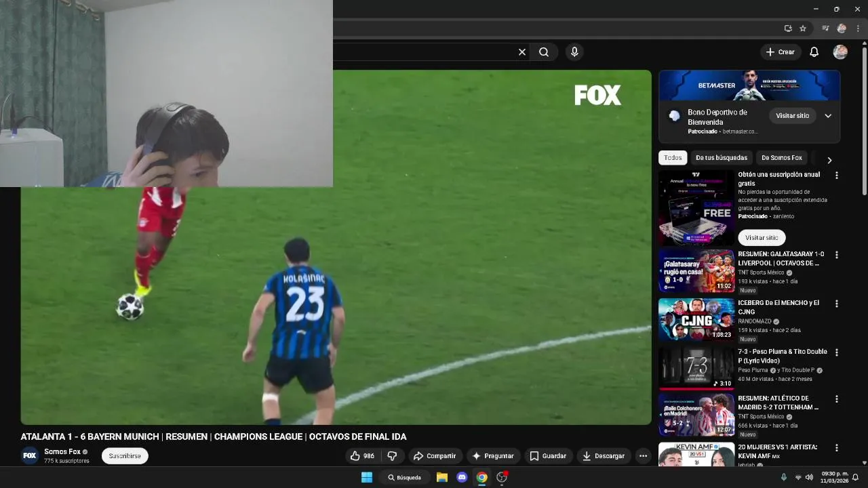Screen dimensions: 868x488
Task: Open YouTube notifications bell
Action: 814,52
